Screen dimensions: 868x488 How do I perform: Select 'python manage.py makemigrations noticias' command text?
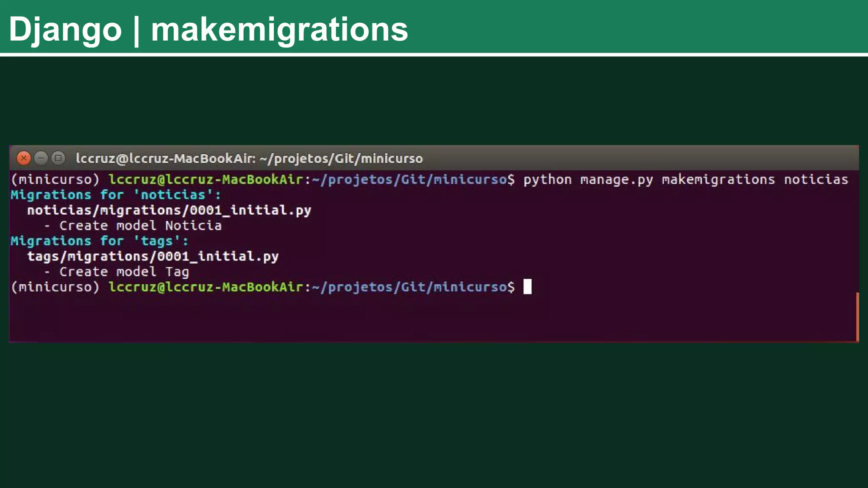pyautogui.click(x=686, y=180)
